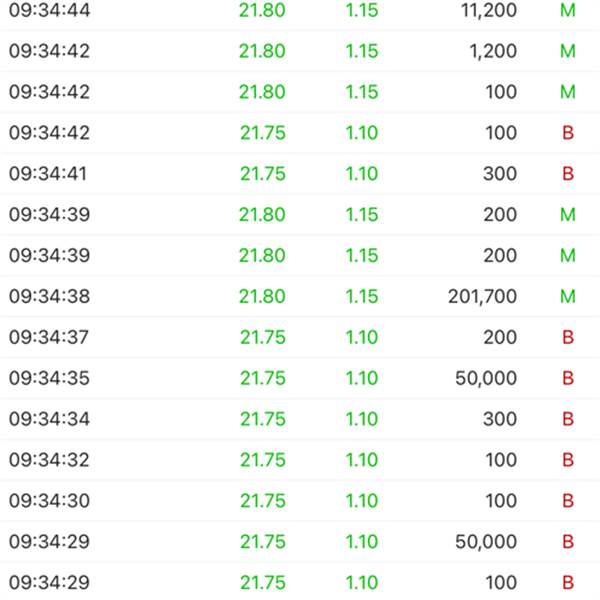
Task: Tap the 21.75 price at 09:34:34
Action: tap(263, 419)
